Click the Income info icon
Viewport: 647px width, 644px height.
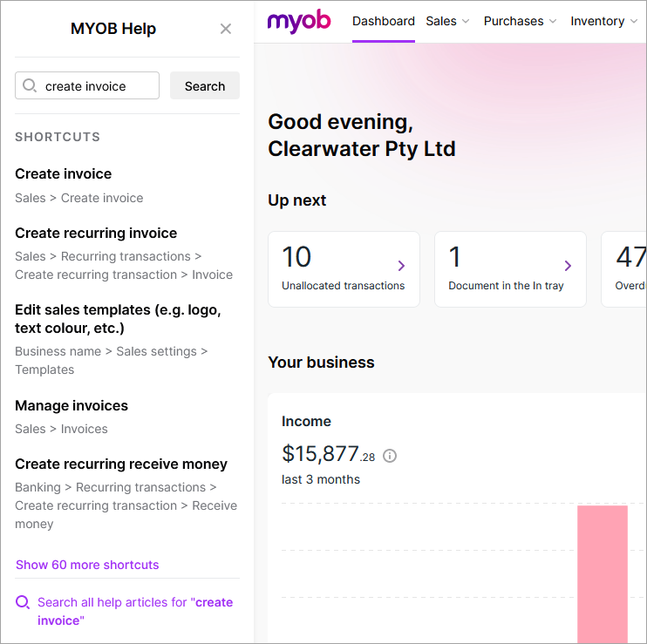tap(390, 456)
